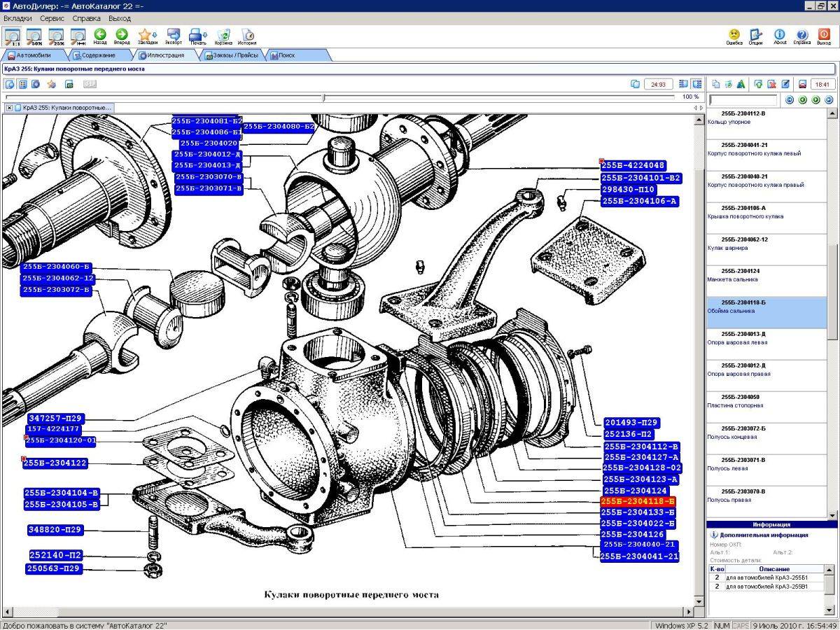
Task: Toggle third round view icon in illustration toolbar
Action: 36,84
